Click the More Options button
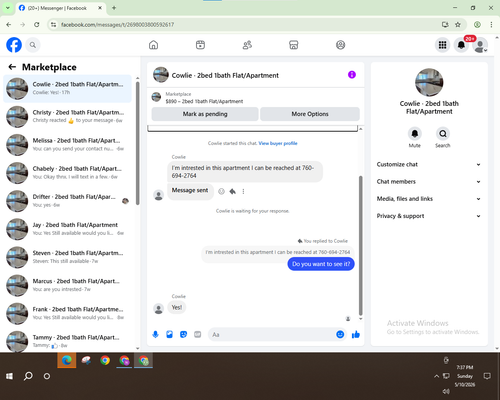The width and height of the screenshot is (500, 400). click(310, 114)
